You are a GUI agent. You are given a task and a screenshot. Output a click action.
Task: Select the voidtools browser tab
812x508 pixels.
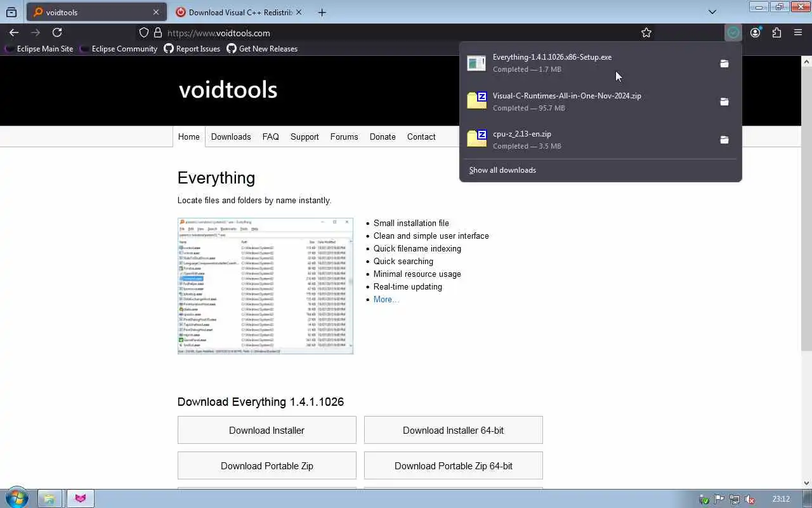pos(96,12)
